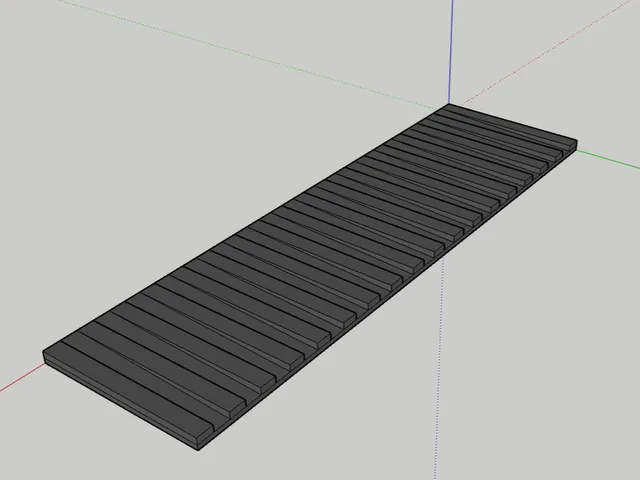
Task: Select the solid blue vertical axis line
Action: point(451,51)
